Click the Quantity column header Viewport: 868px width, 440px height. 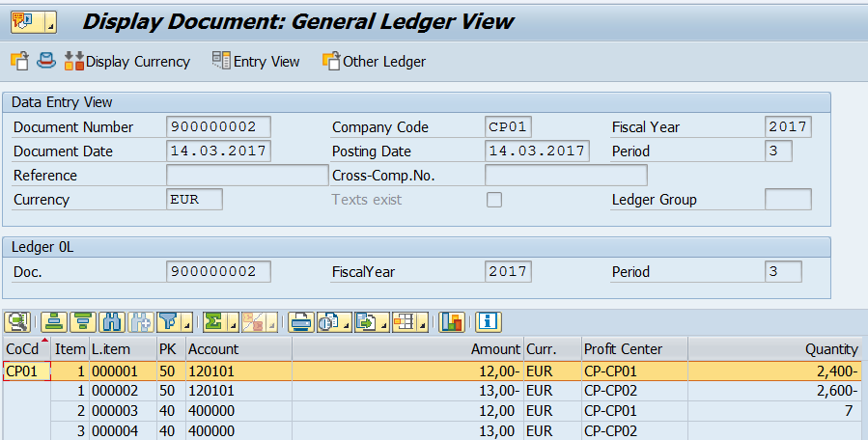[774, 349]
